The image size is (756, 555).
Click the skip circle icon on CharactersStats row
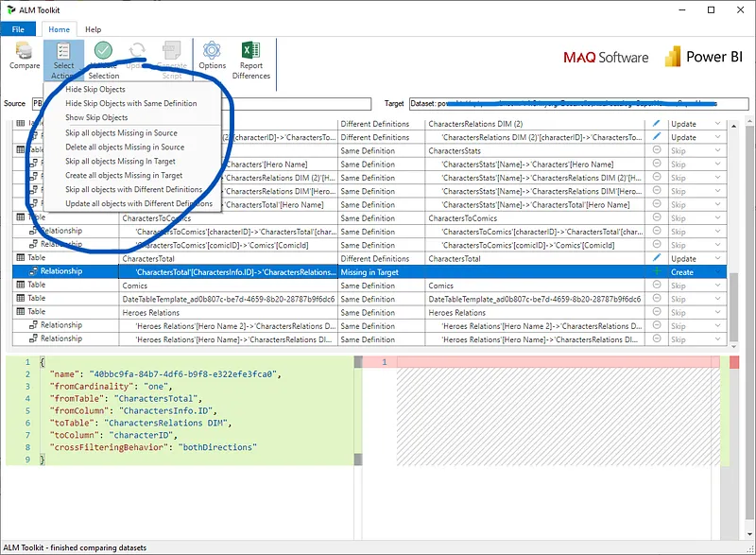tap(656, 150)
